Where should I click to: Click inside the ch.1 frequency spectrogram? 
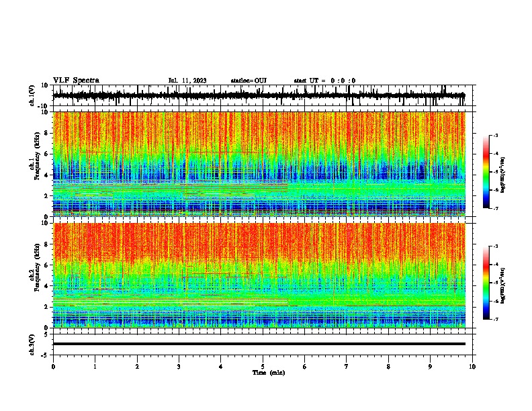(259, 164)
